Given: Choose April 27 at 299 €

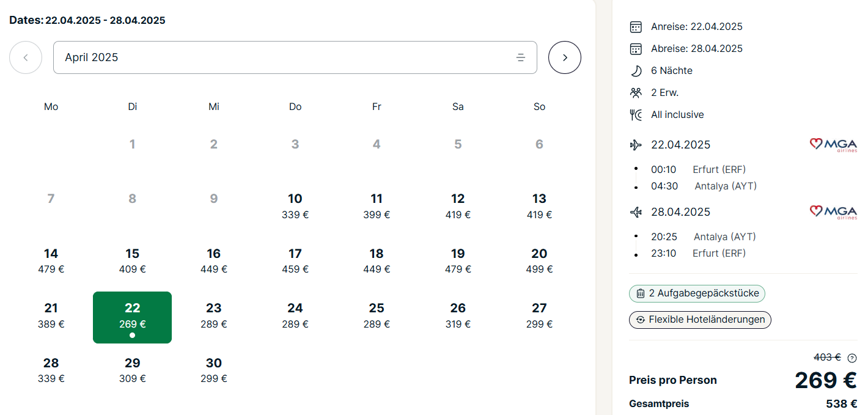Looking at the screenshot, I should (539, 315).
